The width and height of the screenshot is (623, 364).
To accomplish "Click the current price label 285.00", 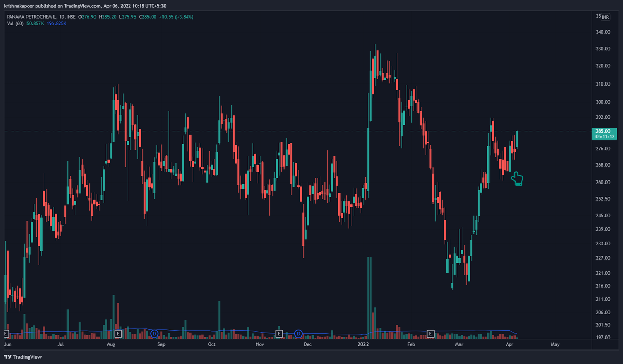I will click(603, 131).
